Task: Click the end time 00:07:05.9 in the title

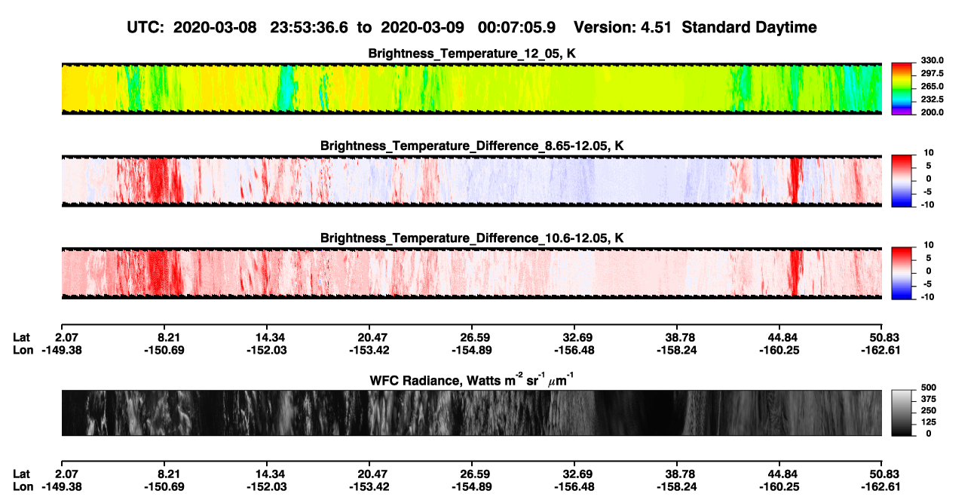Action: tap(516, 27)
